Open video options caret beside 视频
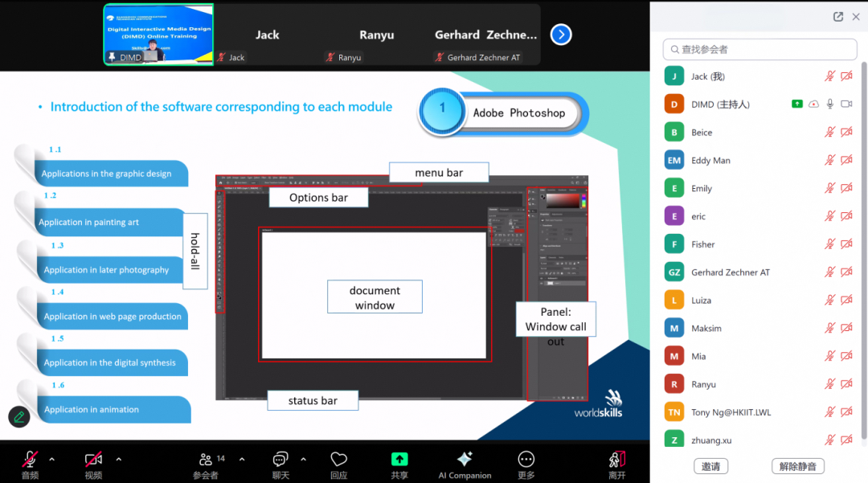The image size is (868, 483). tap(118, 459)
